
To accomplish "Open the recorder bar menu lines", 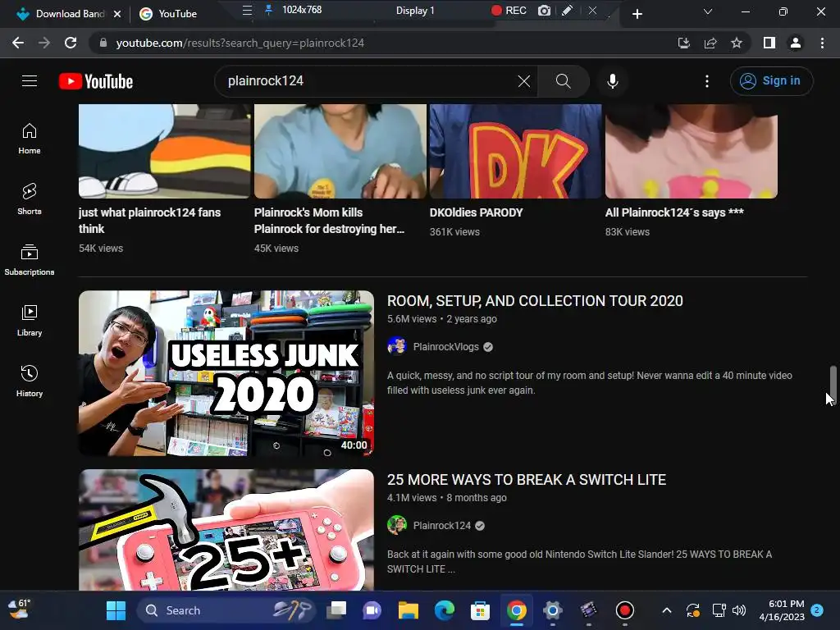I will click(x=247, y=10).
